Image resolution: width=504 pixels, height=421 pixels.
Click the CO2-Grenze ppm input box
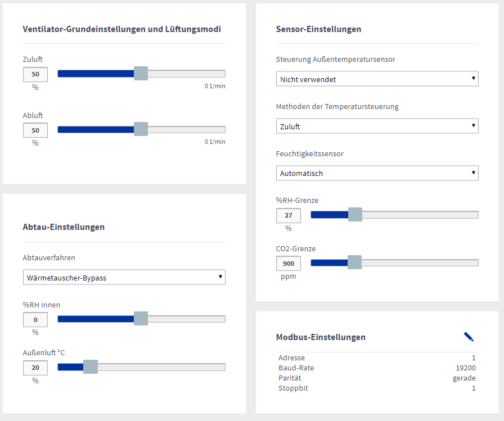point(288,263)
